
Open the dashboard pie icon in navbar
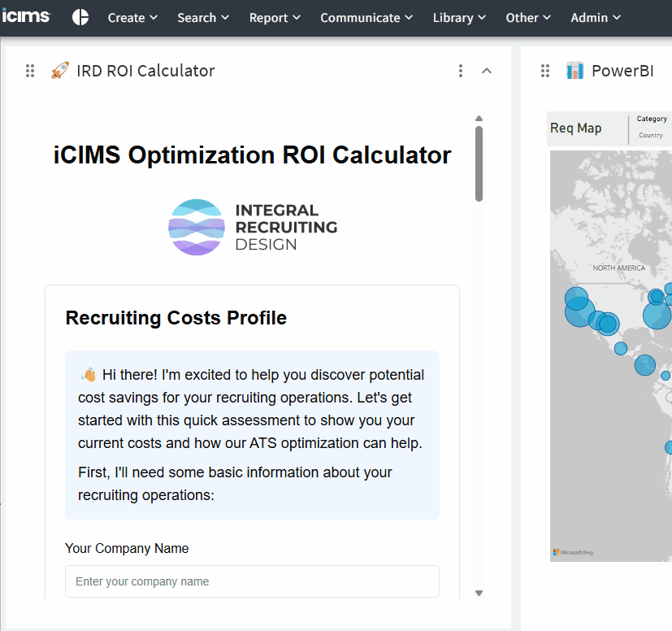tap(80, 18)
